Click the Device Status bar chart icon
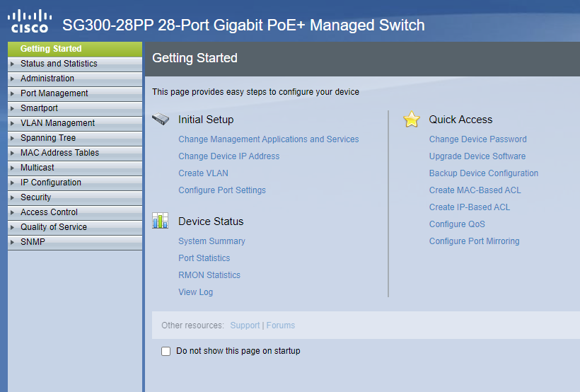 161,221
